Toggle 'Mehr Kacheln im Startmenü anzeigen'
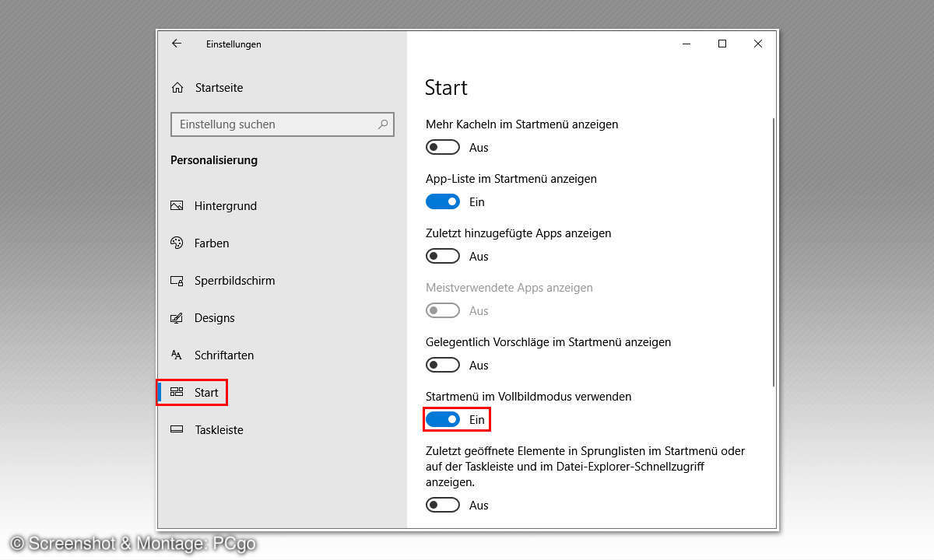This screenshot has width=934, height=560. [443, 148]
